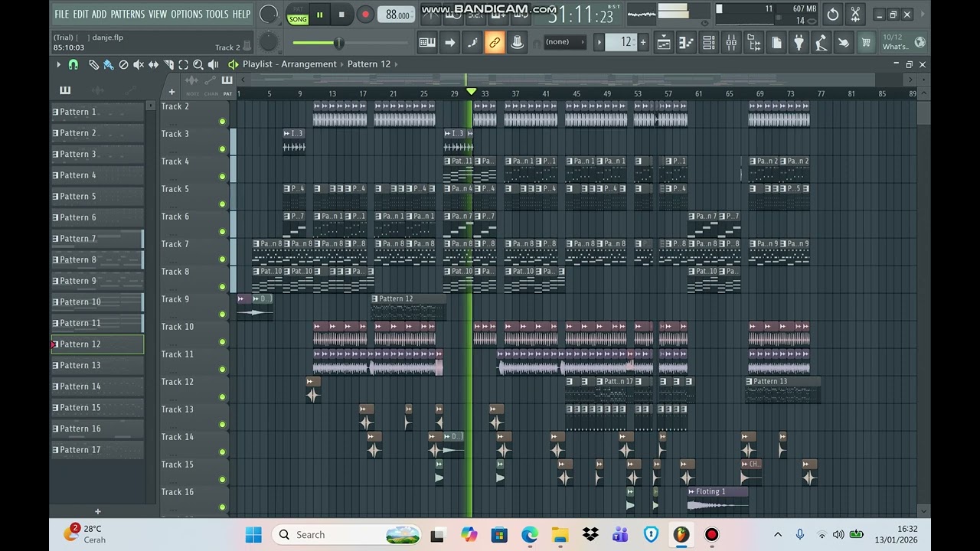Viewport: 980px width, 551px height.
Task: Open Microsoft Edge from the taskbar
Action: [530, 535]
